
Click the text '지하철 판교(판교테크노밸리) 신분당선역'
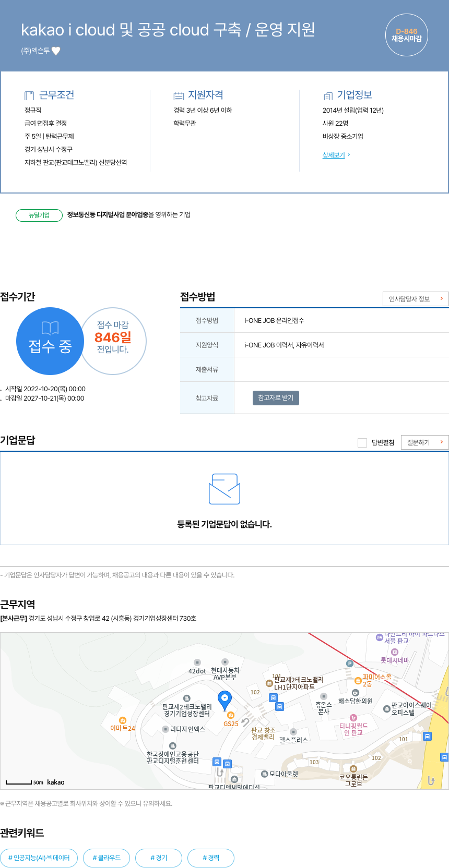tap(76, 162)
